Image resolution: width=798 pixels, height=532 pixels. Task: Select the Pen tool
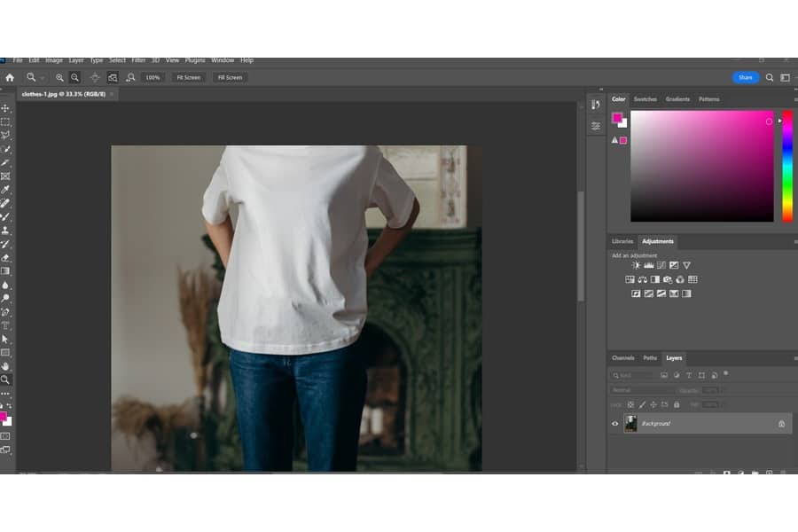[x=5, y=312]
